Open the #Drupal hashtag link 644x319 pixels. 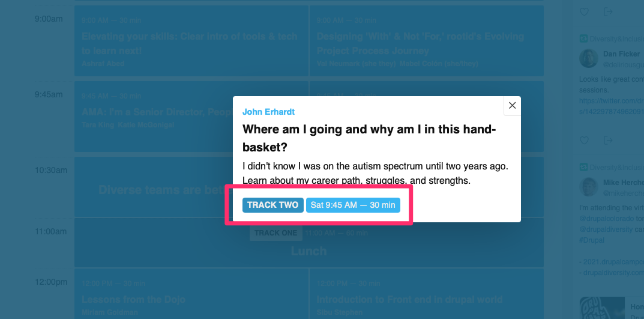point(592,240)
